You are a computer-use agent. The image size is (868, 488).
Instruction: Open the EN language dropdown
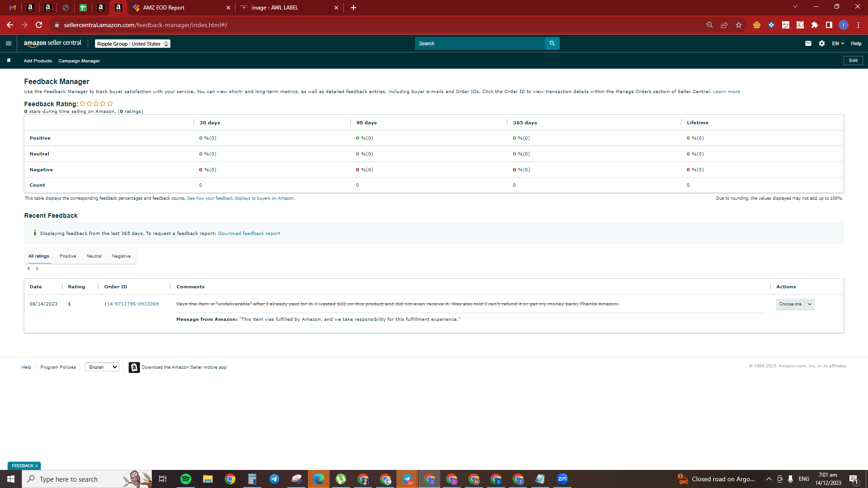coord(838,43)
